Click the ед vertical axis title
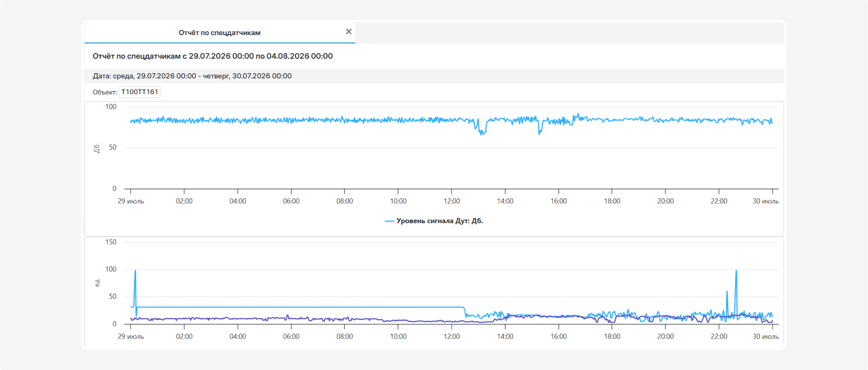 point(97,283)
